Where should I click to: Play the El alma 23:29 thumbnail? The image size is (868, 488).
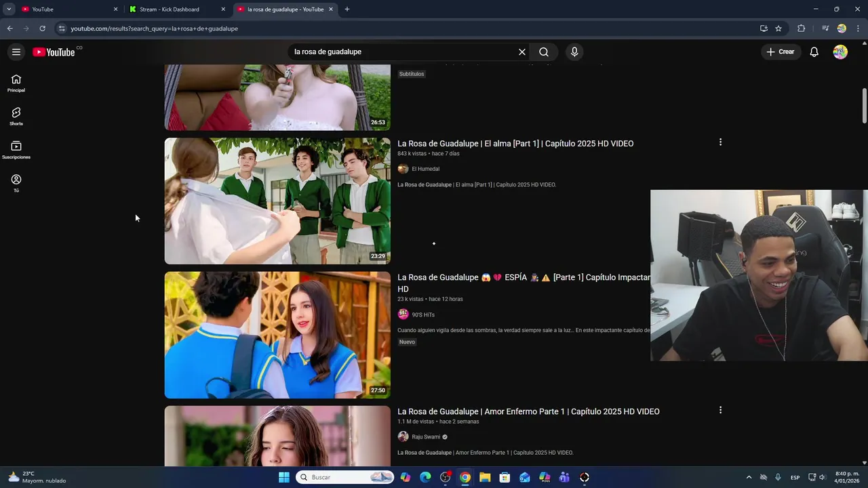pos(277,201)
